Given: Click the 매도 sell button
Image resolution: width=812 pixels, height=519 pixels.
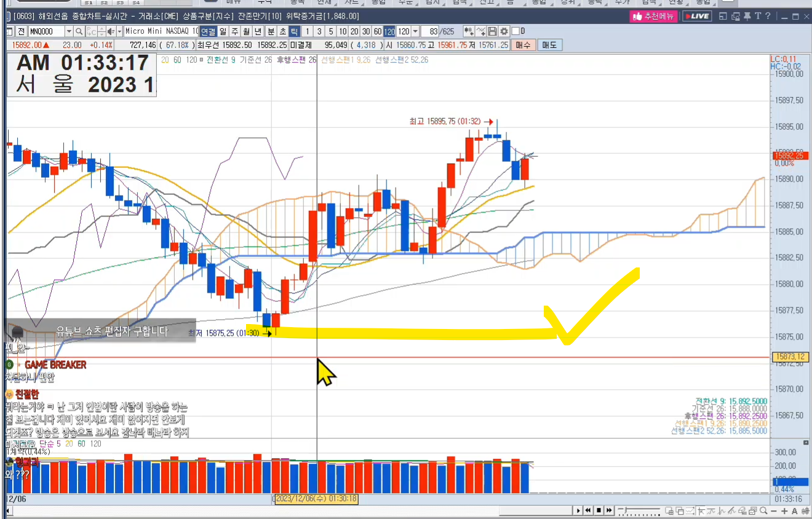Looking at the screenshot, I should pos(549,45).
